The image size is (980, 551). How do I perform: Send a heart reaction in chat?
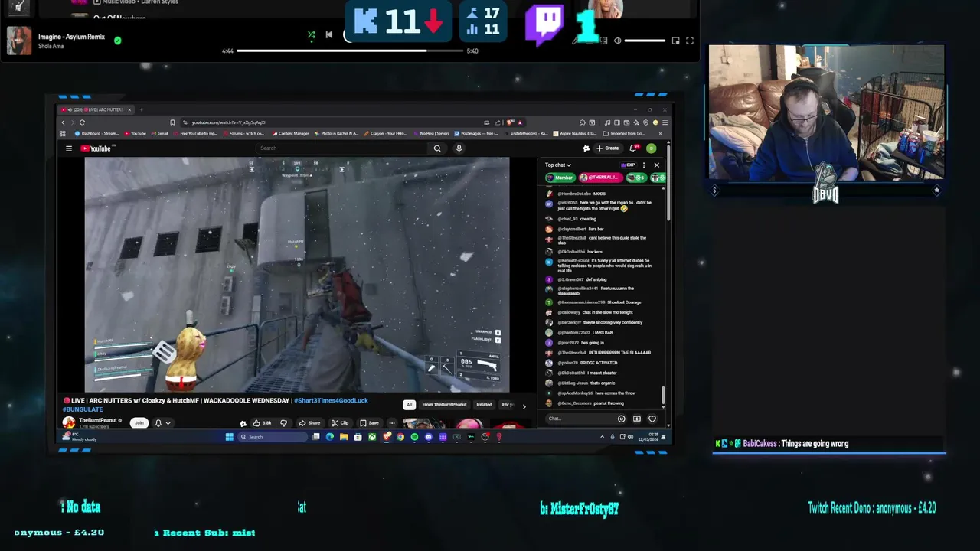[652, 419]
